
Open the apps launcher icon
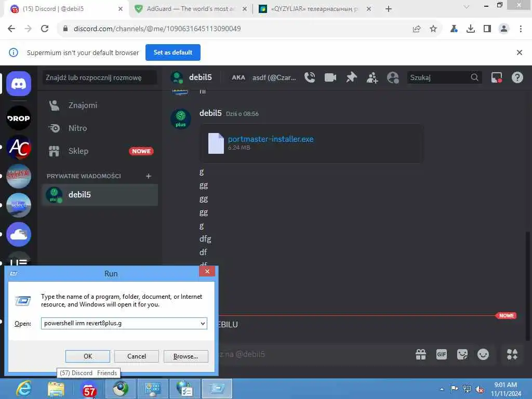click(x=512, y=354)
